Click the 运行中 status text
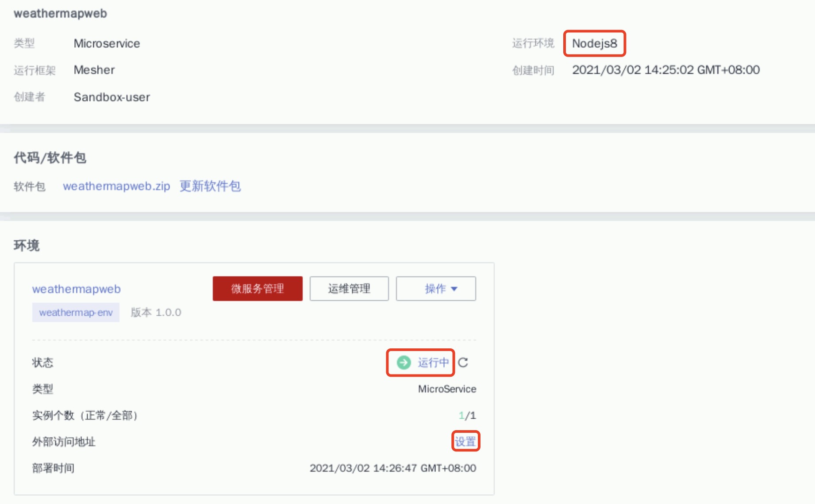The width and height of the screenshot is (815, 504). pyautogui.click(x=433, y=363)
